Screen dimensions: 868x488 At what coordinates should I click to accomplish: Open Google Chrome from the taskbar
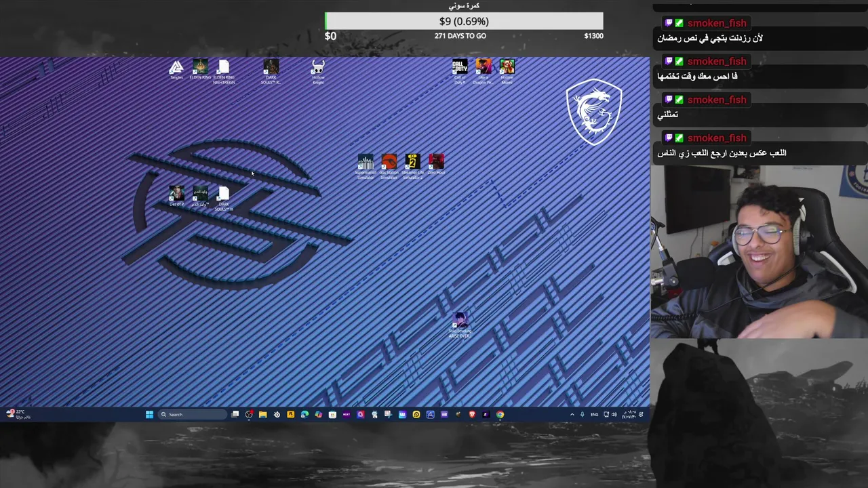(500, 414)
